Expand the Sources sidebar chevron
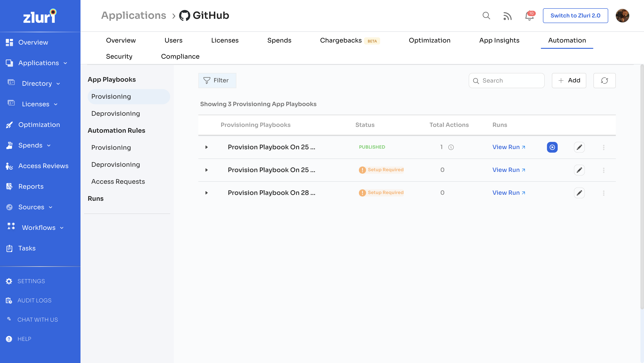644x363 pixels. 51,207
